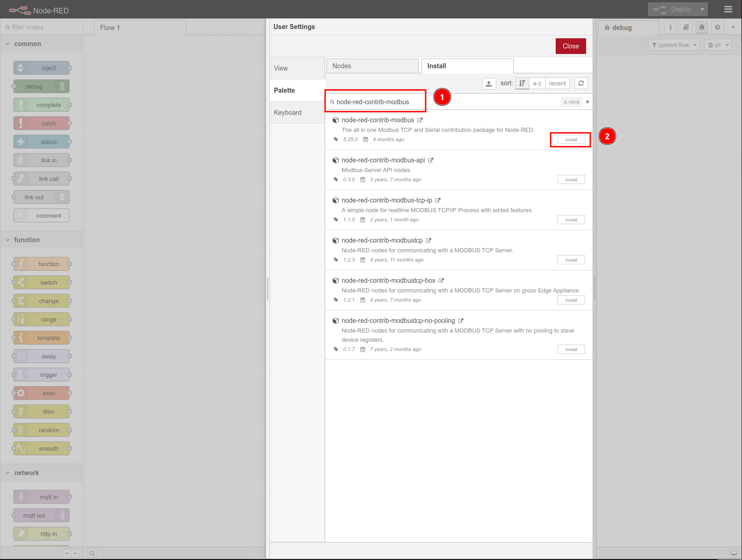Open the View settings section
Viewport: 742px width, 560px height.
[297, 68]
